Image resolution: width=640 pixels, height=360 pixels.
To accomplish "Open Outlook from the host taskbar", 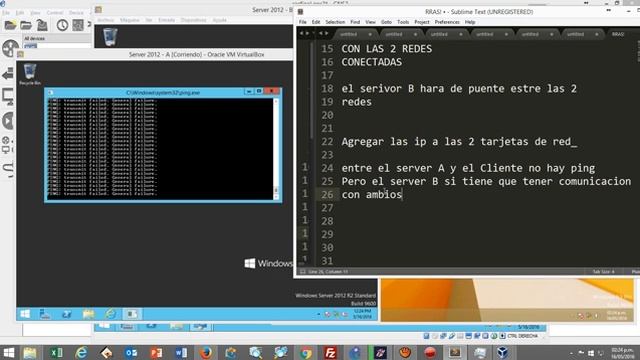I will coord(131,353).
